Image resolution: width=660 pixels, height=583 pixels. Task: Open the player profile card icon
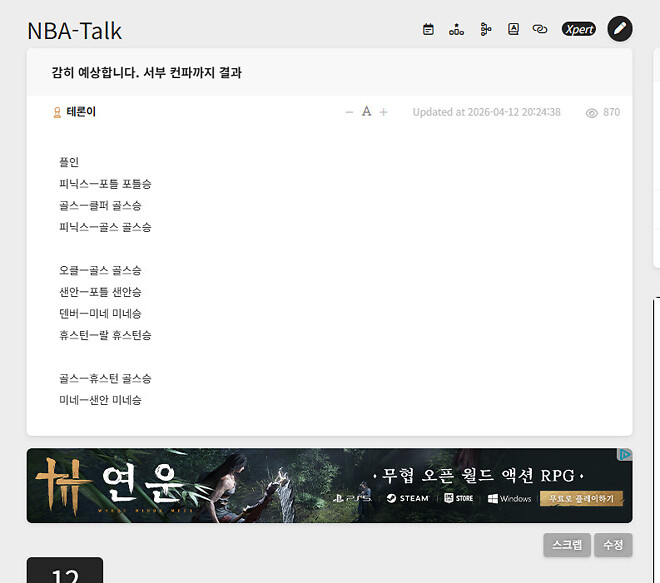point(513,29)
